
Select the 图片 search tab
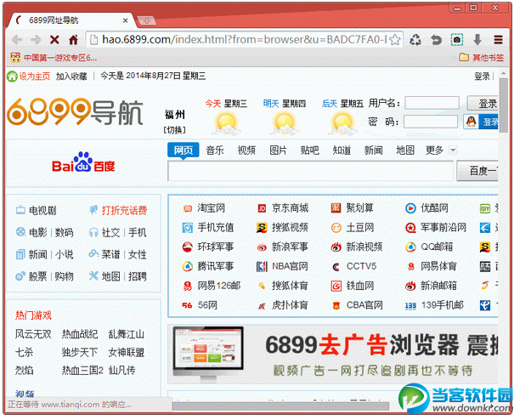point(278,150)
